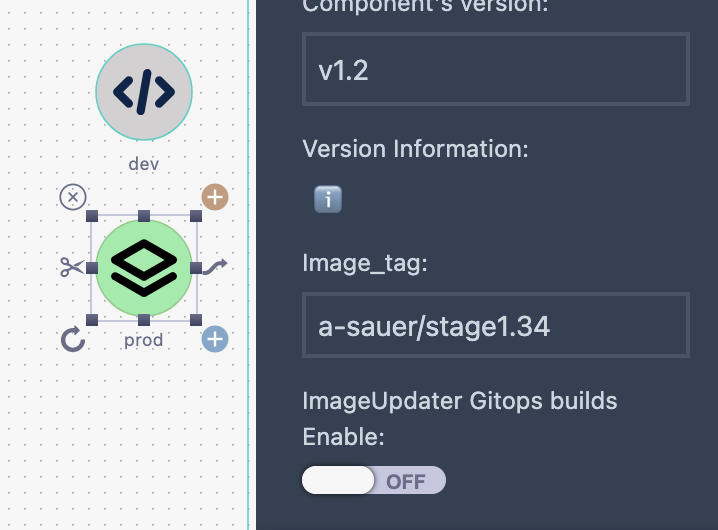Screen dimensions: 718x530
Task: Focus the Image_tag input field
Action: [x=495, y=325]
